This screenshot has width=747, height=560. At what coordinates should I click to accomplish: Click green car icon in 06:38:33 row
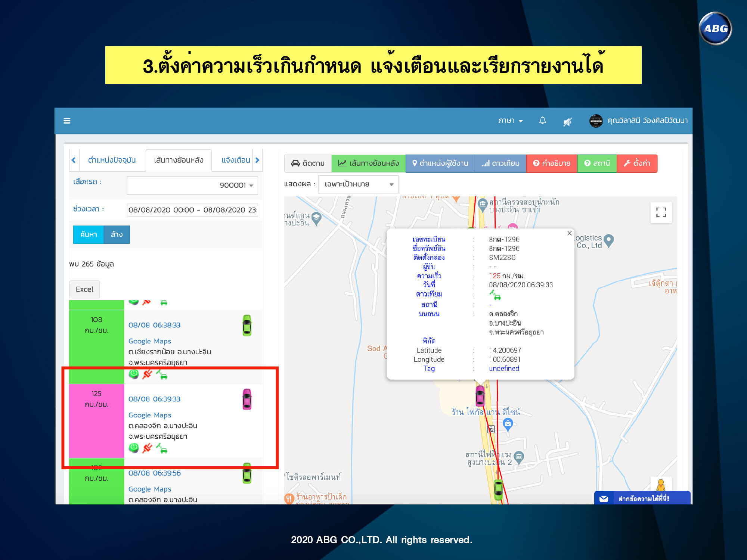(x=247, y=325)
